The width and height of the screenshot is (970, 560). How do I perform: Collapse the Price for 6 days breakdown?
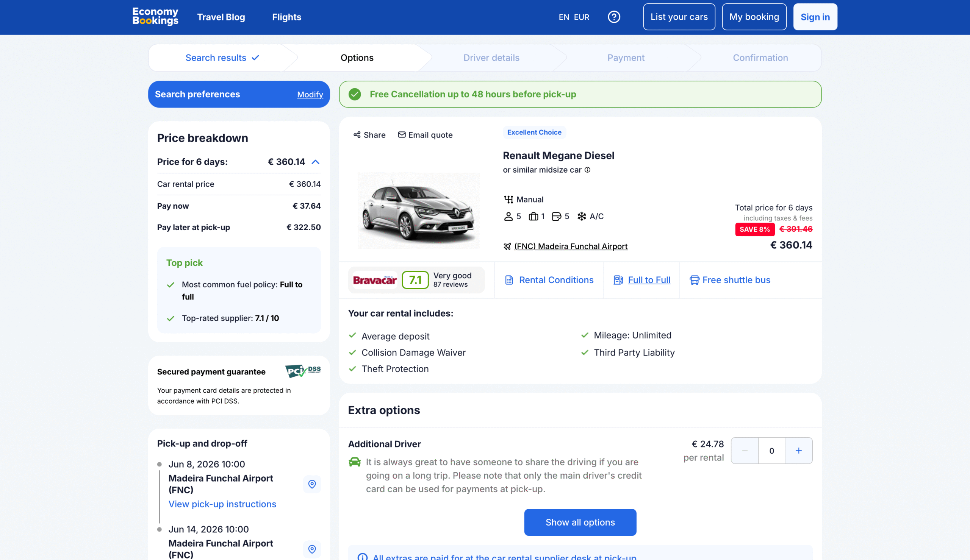316,162
